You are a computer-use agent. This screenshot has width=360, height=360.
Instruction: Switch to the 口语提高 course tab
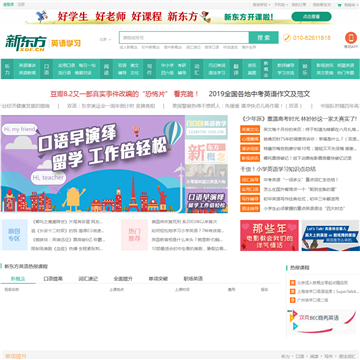click(x=53, y=279)
